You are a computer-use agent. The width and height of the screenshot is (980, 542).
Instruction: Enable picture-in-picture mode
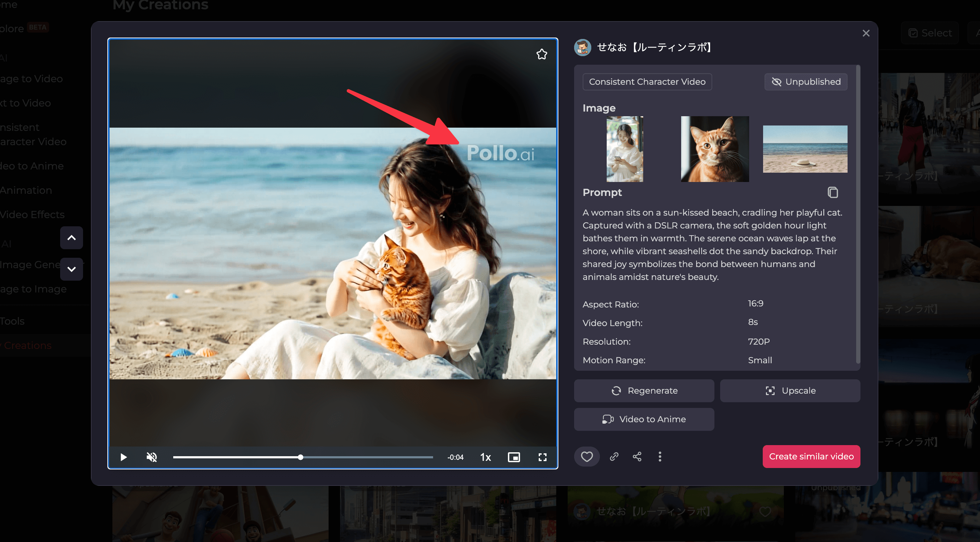point(514,457)
